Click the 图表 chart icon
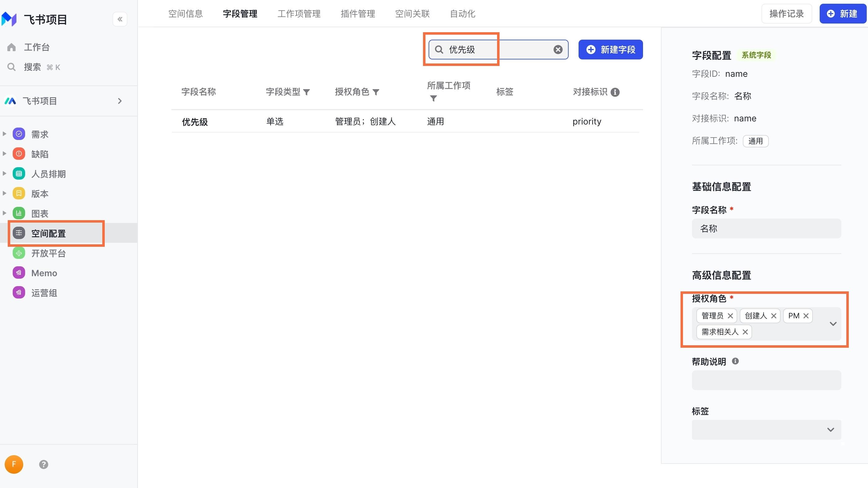The height and width of the screenshot is (488, 868). (19, 213)
